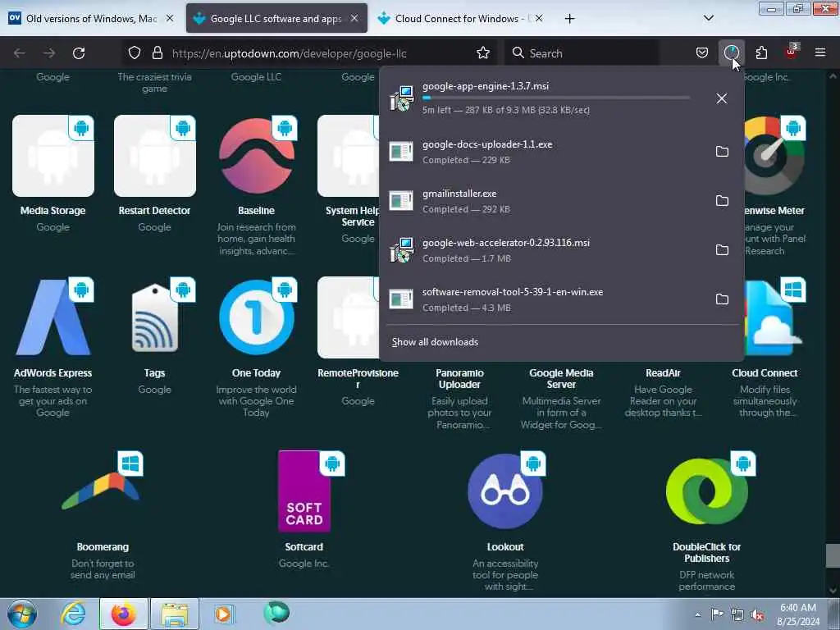
Task: Close the Cloud Connect tab
Action: coord(539,18)
